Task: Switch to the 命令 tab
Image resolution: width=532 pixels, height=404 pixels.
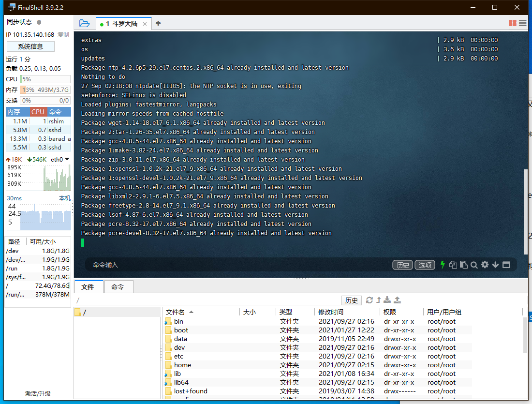Action: [x=118, y=287]
